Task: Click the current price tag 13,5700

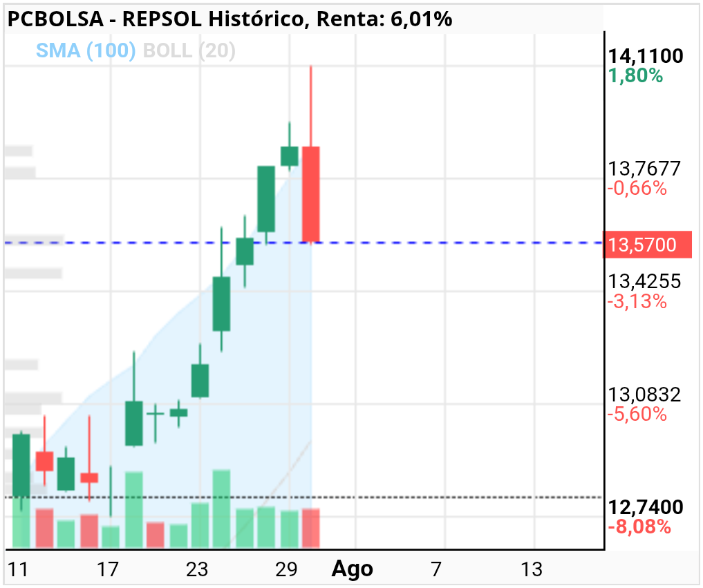Action: 647,245
